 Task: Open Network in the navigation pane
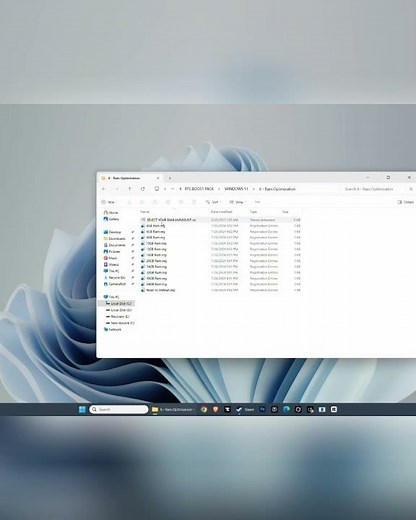coord(112,329)
